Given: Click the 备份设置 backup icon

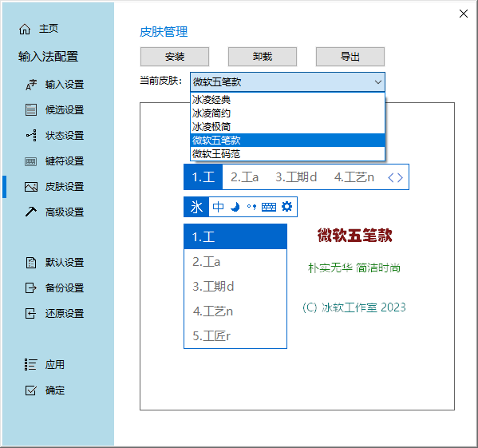Looking at the screenshot, I should [x=31, y=287].
